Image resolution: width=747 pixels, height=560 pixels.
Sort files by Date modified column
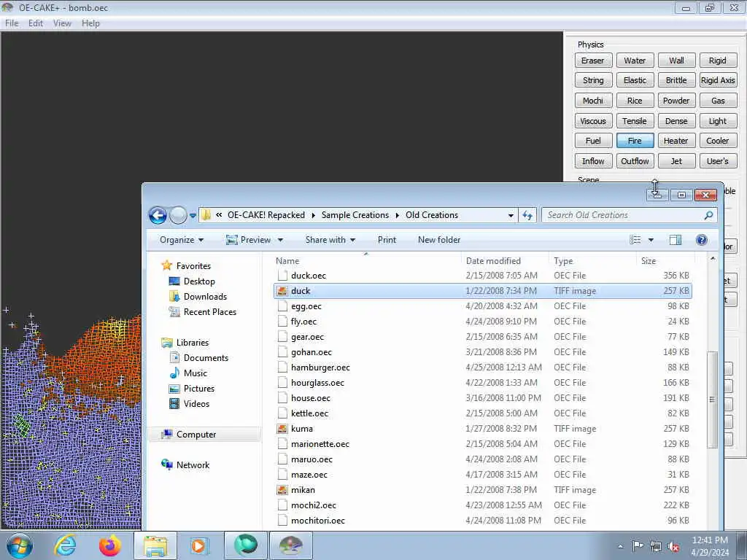pyautogui.click(x=505, y=261)
